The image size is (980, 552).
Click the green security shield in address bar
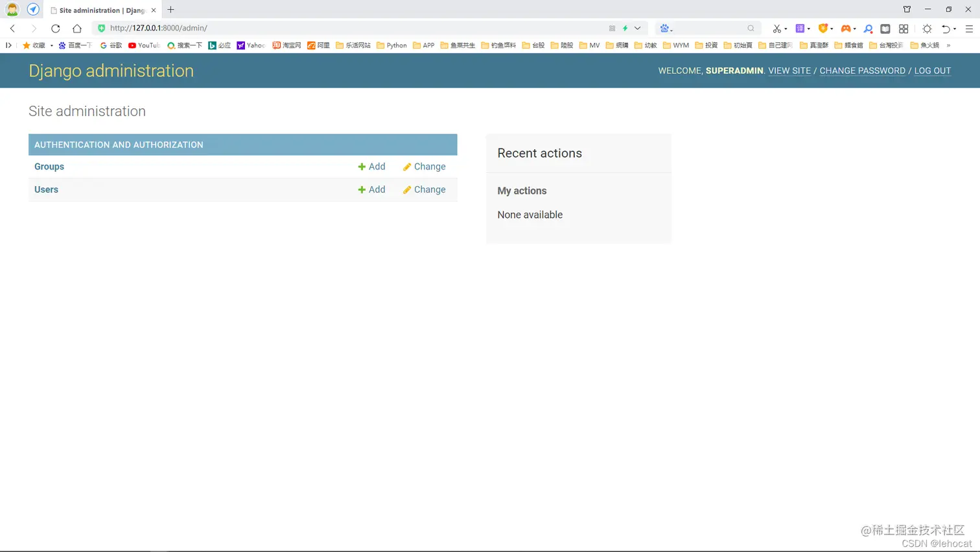tap(101, 28)
